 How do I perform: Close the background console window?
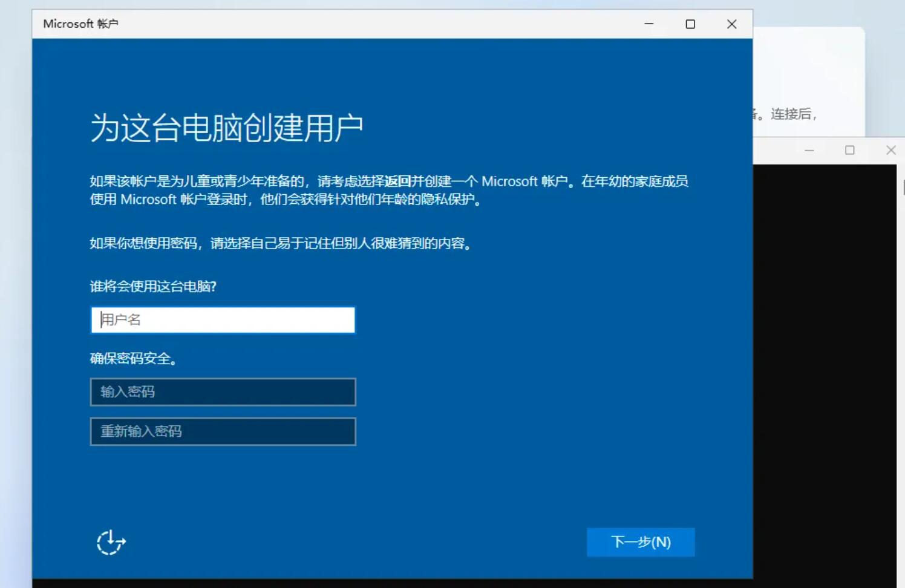890,150
